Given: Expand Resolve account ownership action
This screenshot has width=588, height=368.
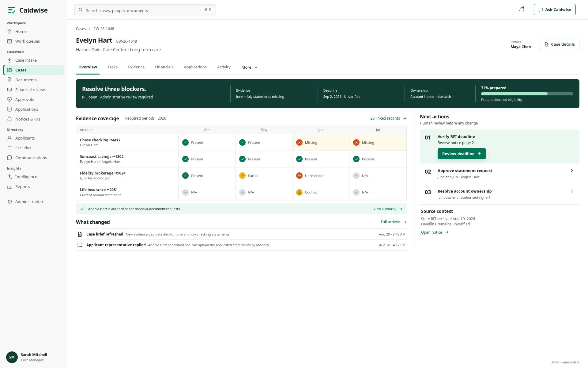Looking at the screenshot, I should coord(499,194).
